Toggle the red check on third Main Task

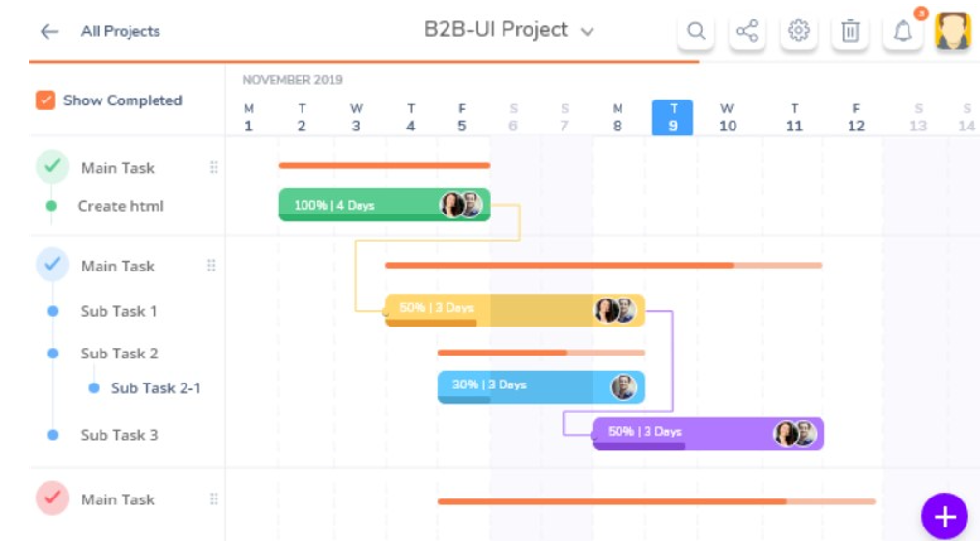coord(52,498)
